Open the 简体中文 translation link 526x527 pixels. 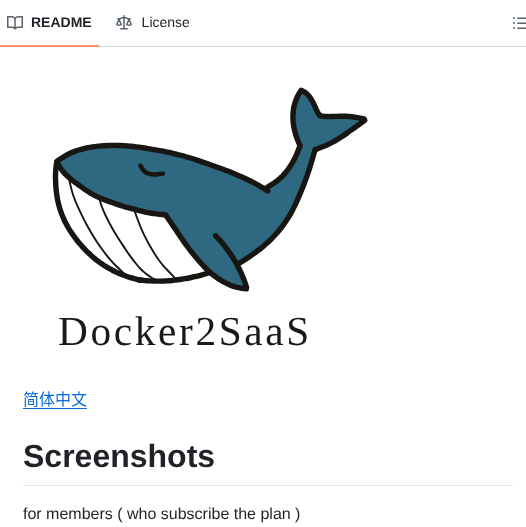pos(55,400)
